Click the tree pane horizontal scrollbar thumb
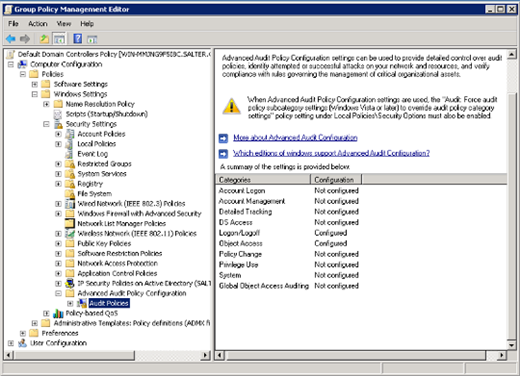Screen dimensions: 520x376 (x=74, y=355)
